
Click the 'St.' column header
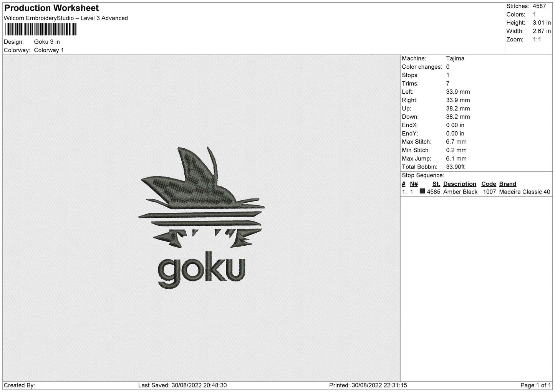click(436, 184)
